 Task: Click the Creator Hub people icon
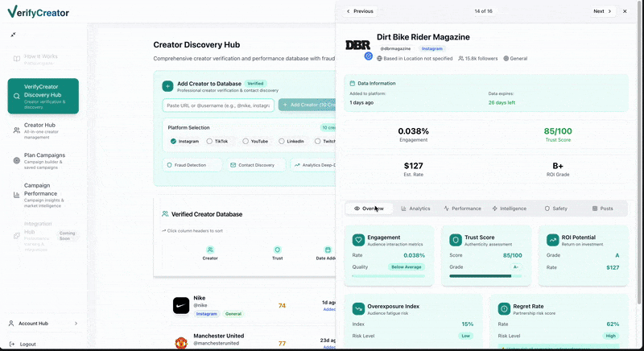pos(16,130)
